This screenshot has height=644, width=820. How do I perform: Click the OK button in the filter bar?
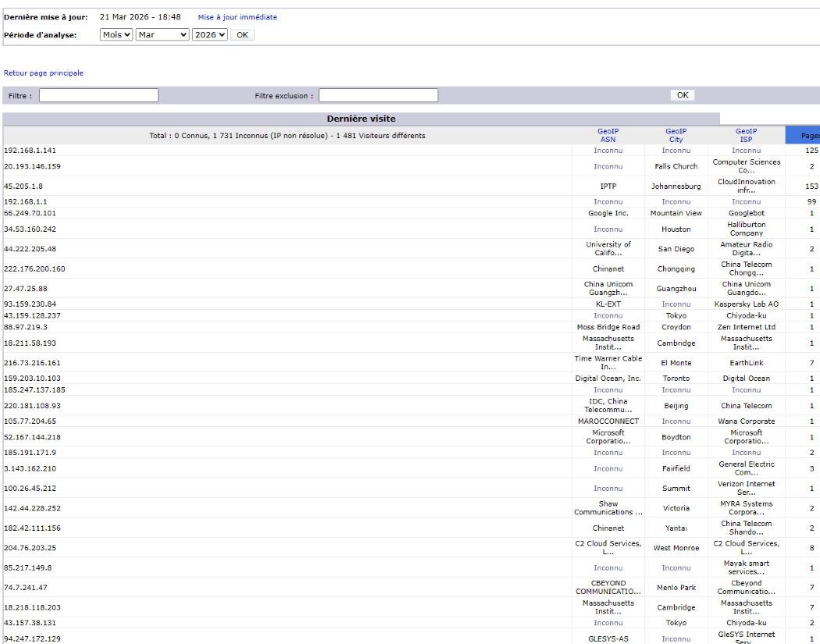click(x=683, y=95)
